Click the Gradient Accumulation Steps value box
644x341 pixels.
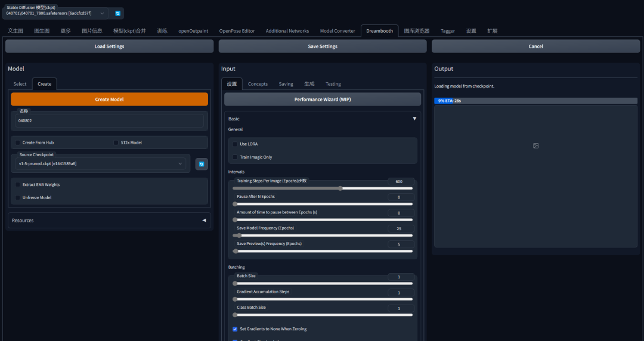401,293
